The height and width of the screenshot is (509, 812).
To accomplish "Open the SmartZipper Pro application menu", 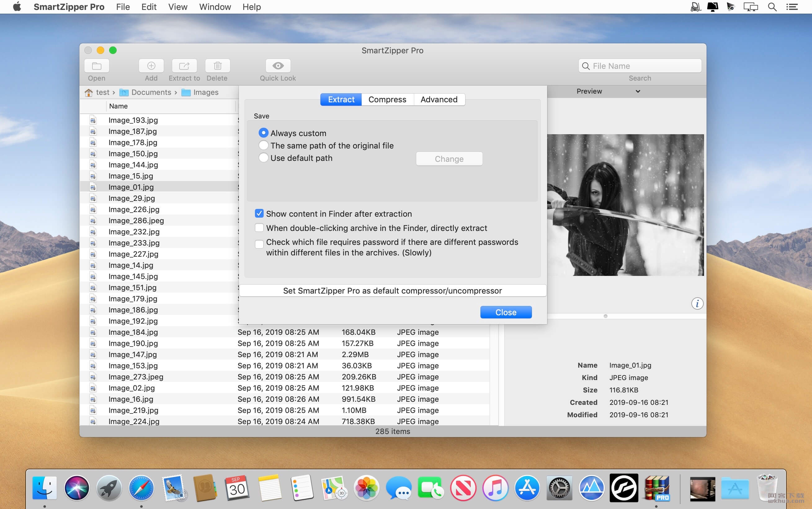I will pos(69,7).
